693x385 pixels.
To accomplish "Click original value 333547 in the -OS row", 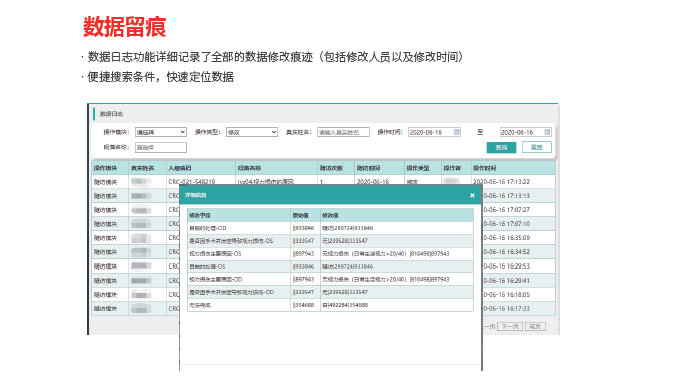I will point(304,241).
